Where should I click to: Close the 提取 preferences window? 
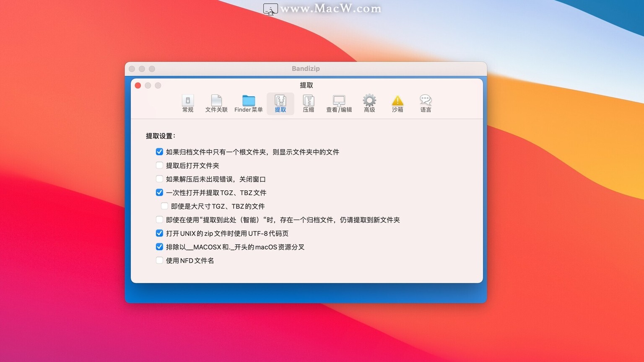(x=138, y=85)
